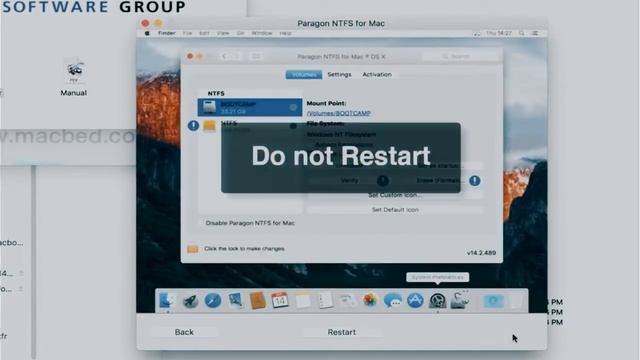Open Mail from the dock
This screenshot has height=360, width=640.
click(236, 301)
